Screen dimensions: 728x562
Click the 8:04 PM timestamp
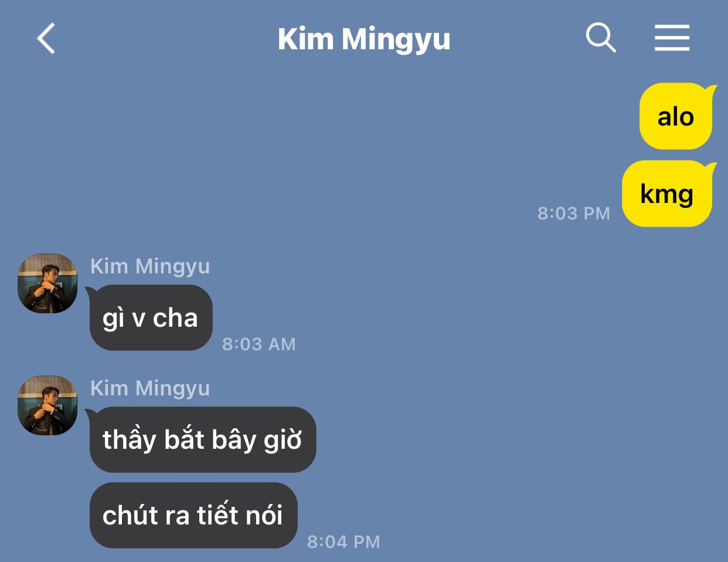click(x=343, y=541)
